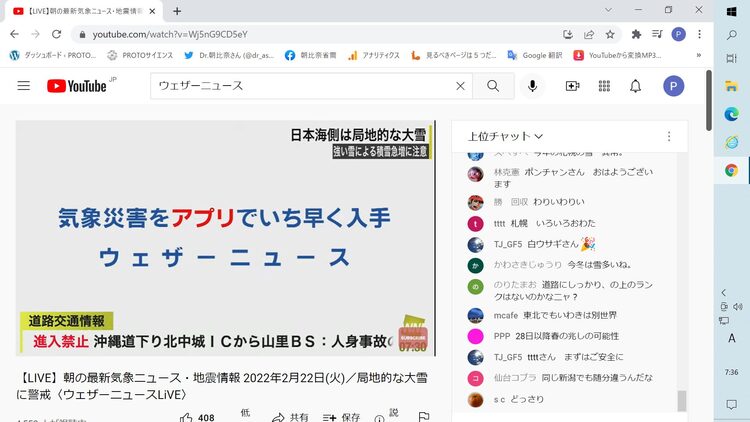Open Internet Explorer on taskbar
Screen dimensions: 750x422
pos(731,142)
